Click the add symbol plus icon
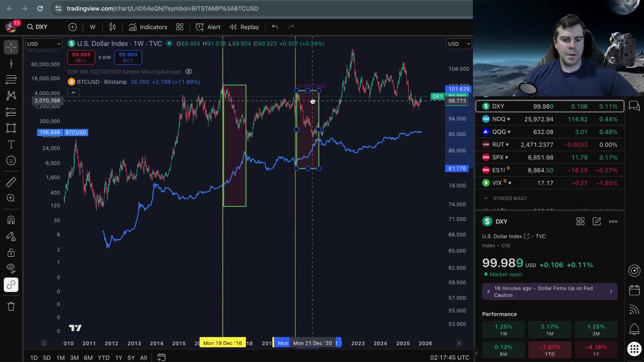The width and height of the screenshot is (644, 362). point(72,27)
